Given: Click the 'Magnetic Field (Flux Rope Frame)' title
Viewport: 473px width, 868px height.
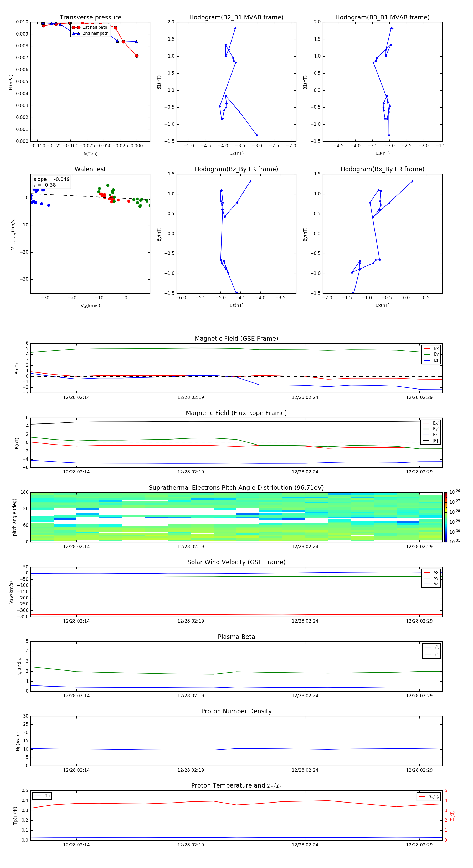Looking at the screenshot, I should (236, 413).
